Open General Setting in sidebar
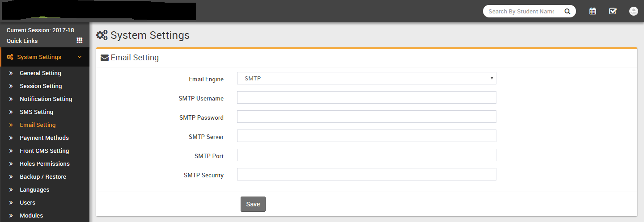This screenshot has width=644, height=222. (40, 73)
